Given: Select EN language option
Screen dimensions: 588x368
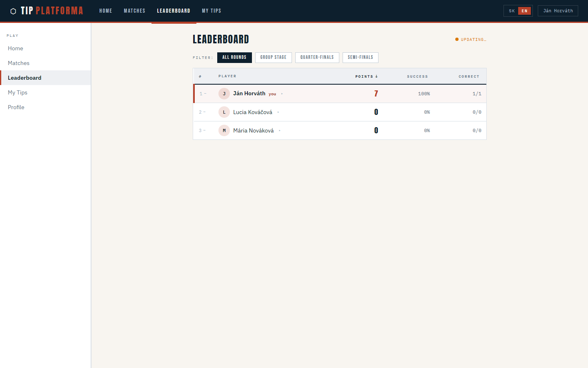Looking at the screenshot, I should [524, 11].
